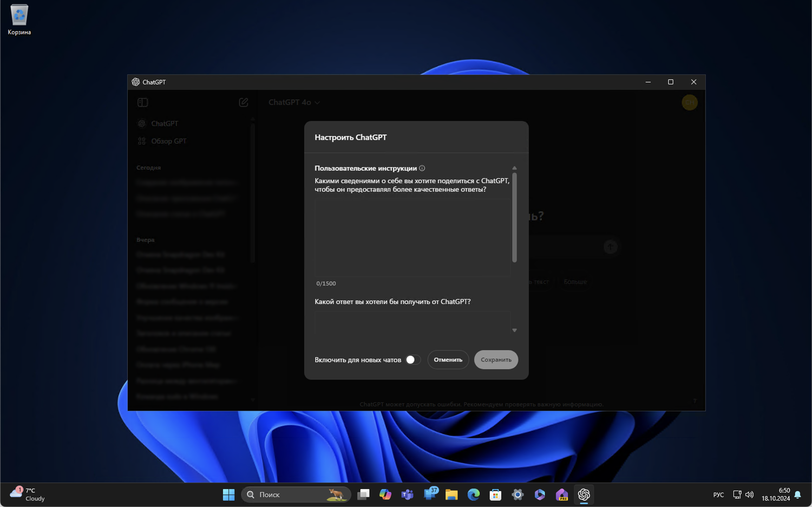
Task: Enable the Включить для новых чатов toggle
Action: point(412,360)
